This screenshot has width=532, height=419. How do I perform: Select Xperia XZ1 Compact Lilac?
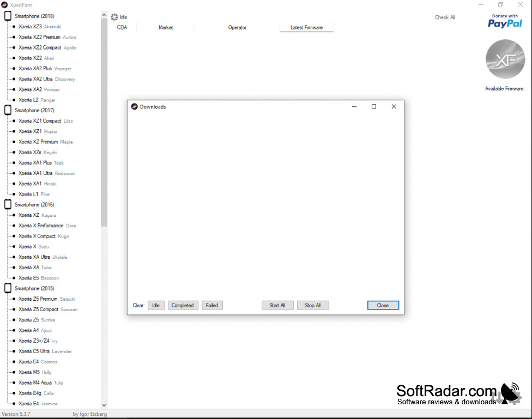point(46,121)
